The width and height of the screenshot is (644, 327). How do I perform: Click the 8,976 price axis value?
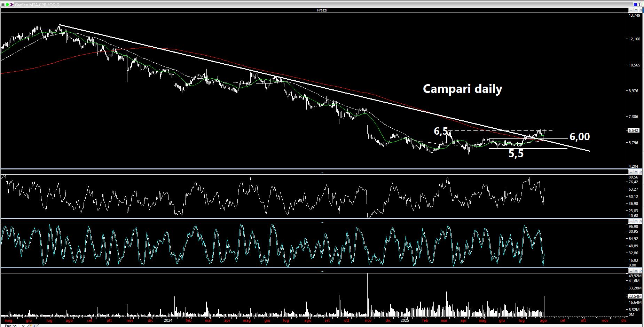tap(634, 91)
